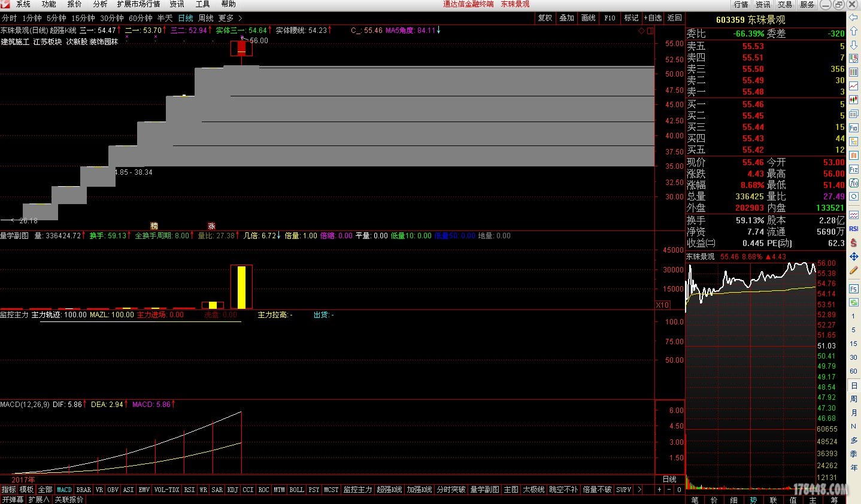Switch to the 5分钟 period
The width and height of the screenshot is (861, 504).
(56, 18)
